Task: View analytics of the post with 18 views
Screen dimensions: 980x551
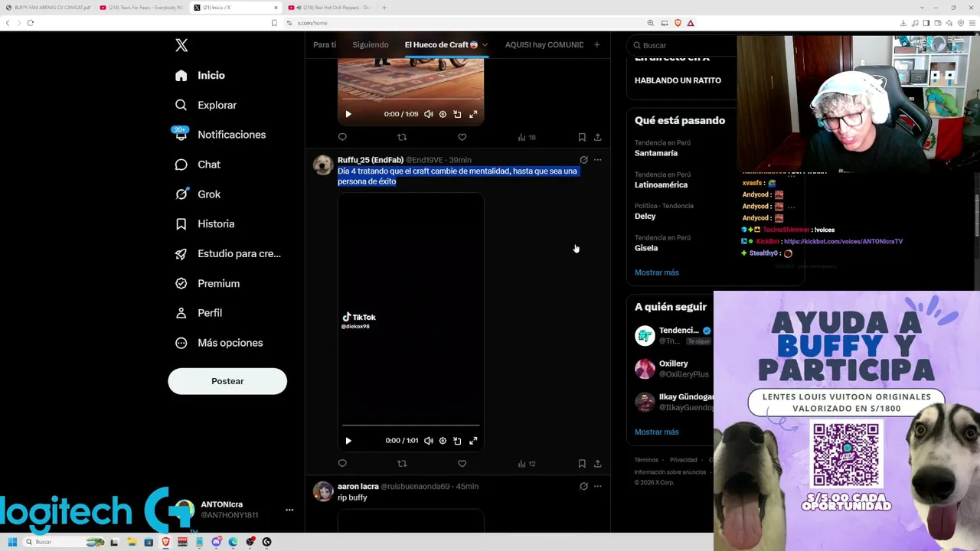Action: click(527, 137)
